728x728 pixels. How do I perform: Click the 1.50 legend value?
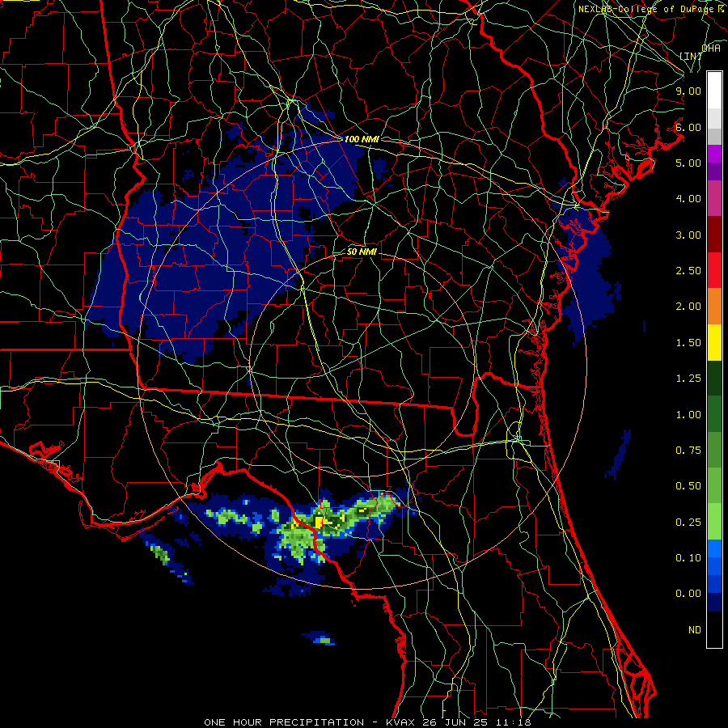point(688,343)
